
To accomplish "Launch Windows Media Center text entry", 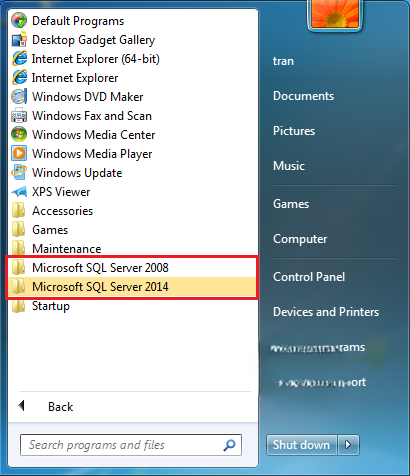I will 93,135.
